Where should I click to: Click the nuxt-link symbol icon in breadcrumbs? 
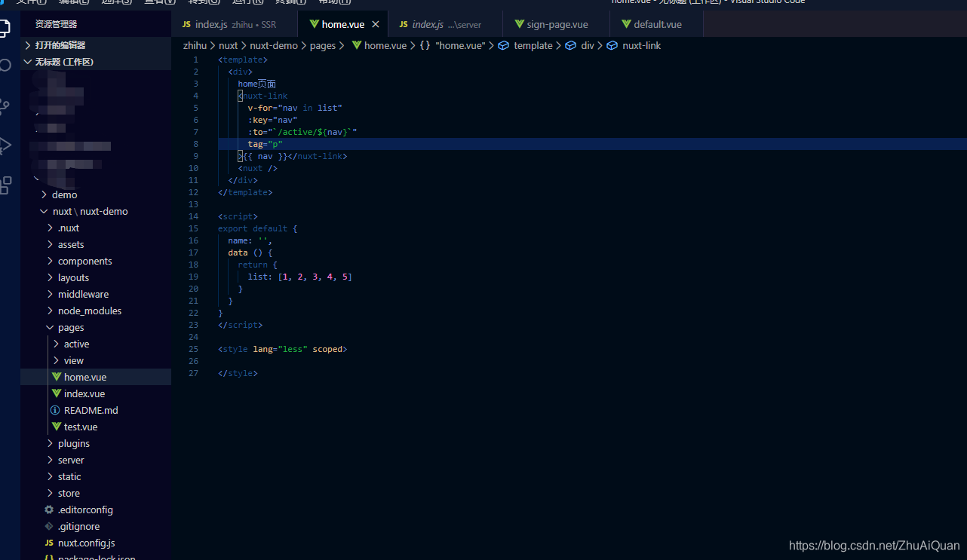coord(612,45)
